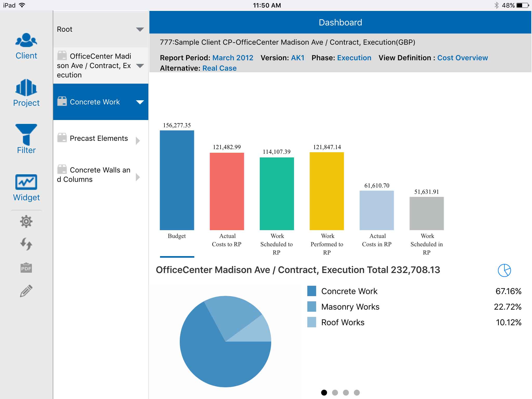Collapse the Root dropdown arrow
Image resolution: width=532 pixels, height=399 pixels.
[x=140, y=29]
